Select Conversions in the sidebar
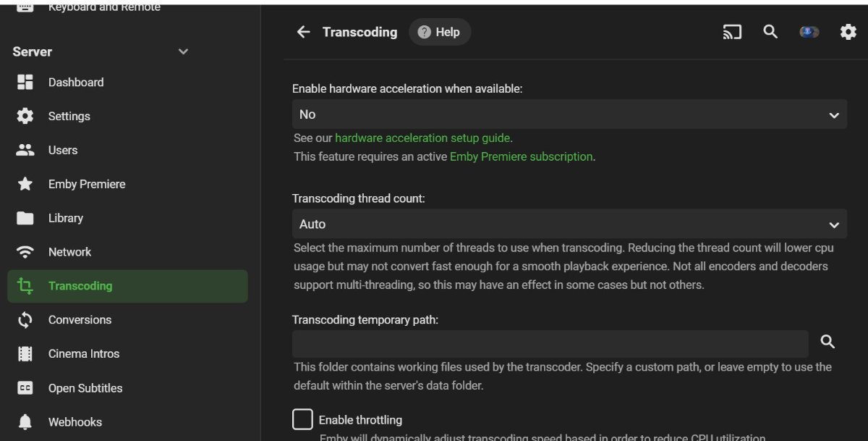Image resolution: width=868 pixels, height=441 pixels. (80, 319)
